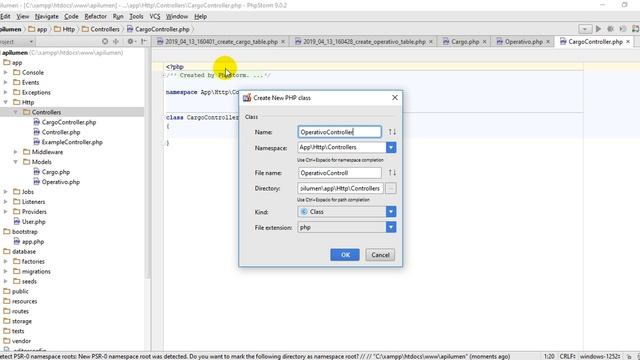Screen dimensions: 640x360
Task: Open the File extension dropdown arrow
Action: pyautogui.click(x=391, y=227)
